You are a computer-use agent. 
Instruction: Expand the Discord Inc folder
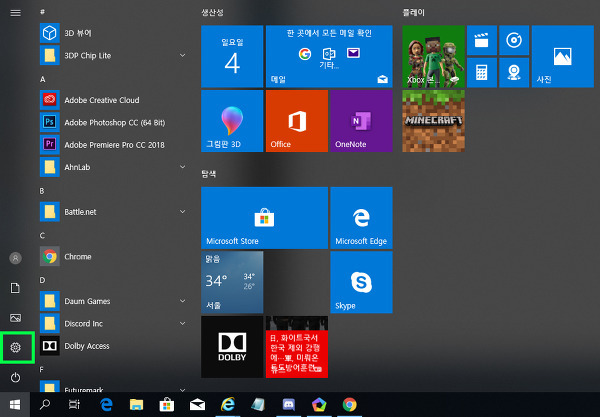click(x=183, y=323)
